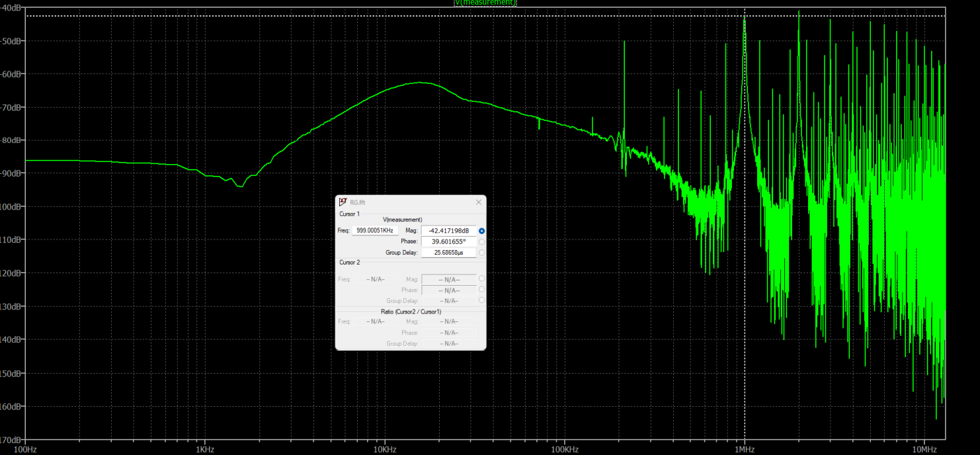Click the 100KHz label on horizontal axis
Image resolution: width=980 pixels, height=455 pixels.
[565, 450]
